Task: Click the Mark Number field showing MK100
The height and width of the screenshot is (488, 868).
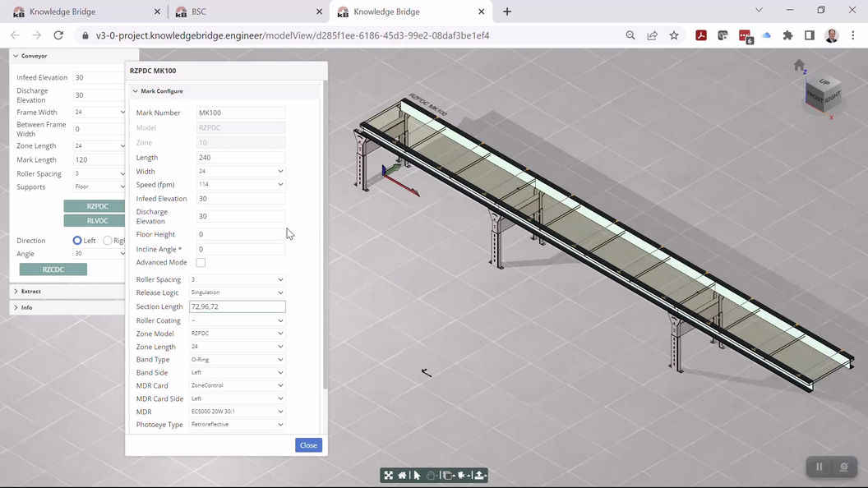Action: click(x=241, y=113)
